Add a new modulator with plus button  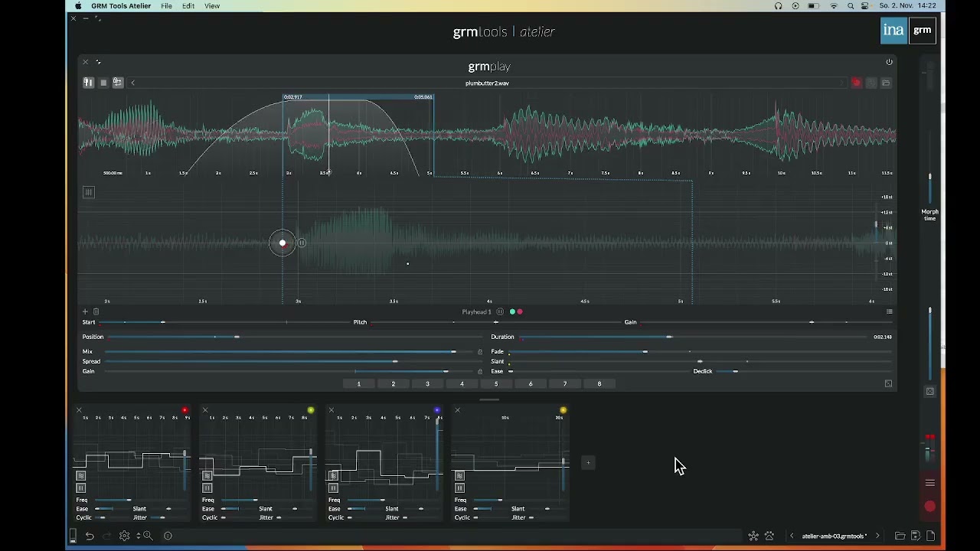[588, 462]
